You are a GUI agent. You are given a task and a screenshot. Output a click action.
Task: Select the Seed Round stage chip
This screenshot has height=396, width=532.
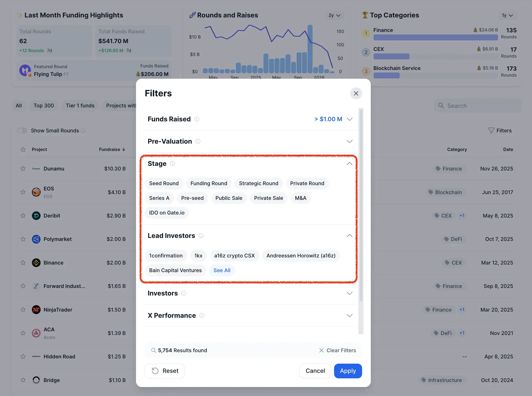point(164,183)
